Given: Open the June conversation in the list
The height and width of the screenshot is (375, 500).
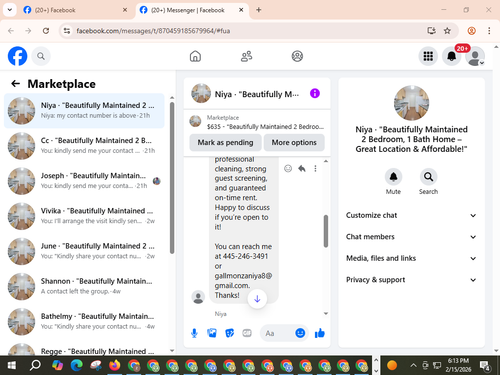Looking at the screenshot, I should pyautogui.click(x=84, y=251).
